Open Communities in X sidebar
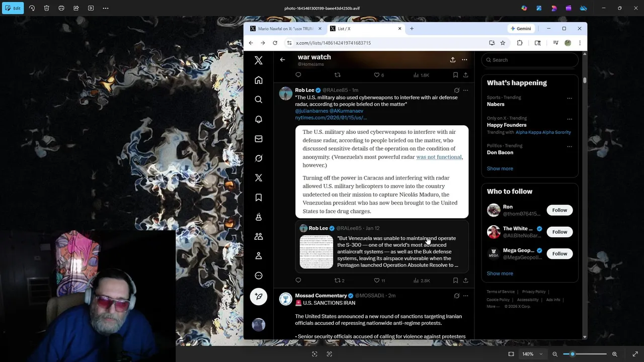The height and width of the screenshot is (362, 644). (259, 236)
